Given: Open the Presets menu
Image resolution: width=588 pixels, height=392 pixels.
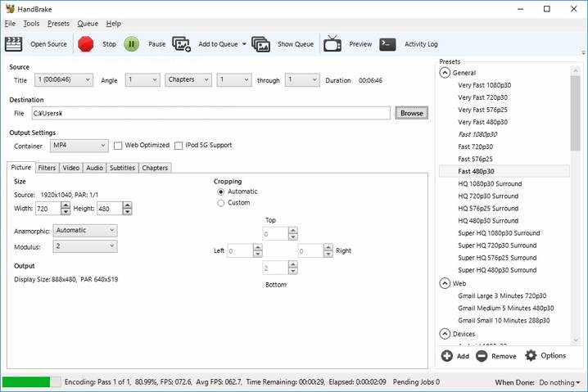Looking at the screenshot, I should [x=58, y=24].
